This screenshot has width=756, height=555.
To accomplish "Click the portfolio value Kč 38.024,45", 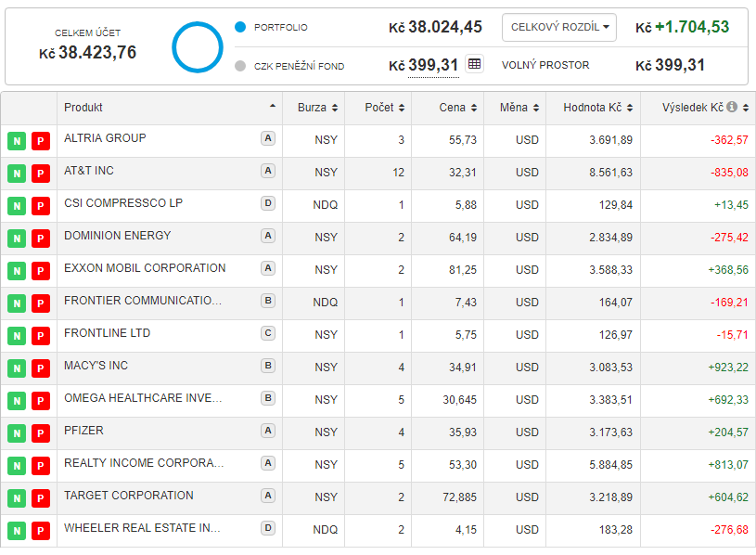I will pyautogui.click(x=435, y=27).
